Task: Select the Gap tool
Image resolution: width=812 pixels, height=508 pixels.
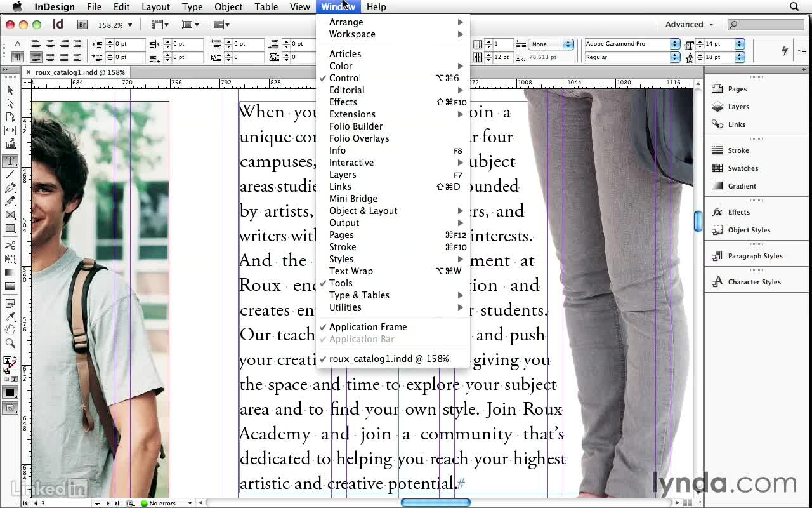Action: point(10,130)
